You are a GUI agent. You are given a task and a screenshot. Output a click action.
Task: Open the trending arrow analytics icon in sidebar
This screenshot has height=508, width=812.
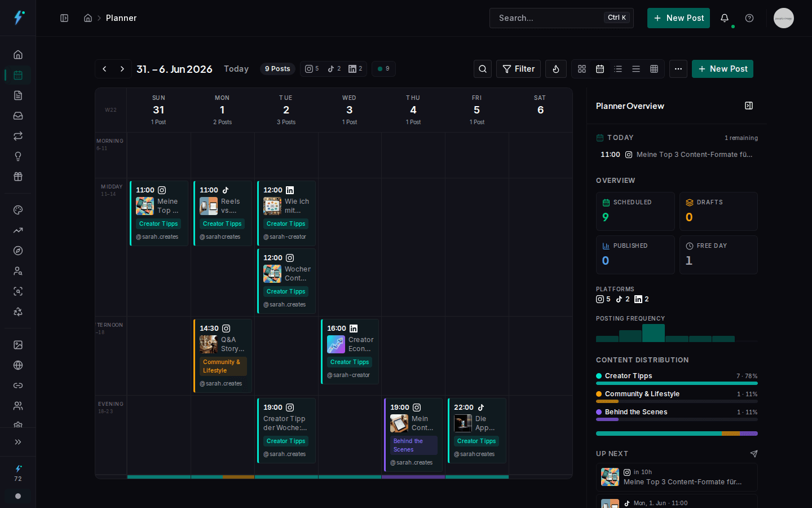coord(18,230)
